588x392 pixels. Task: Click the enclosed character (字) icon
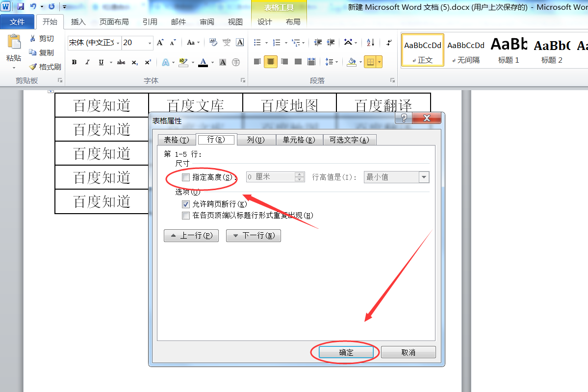click(236, 62)
